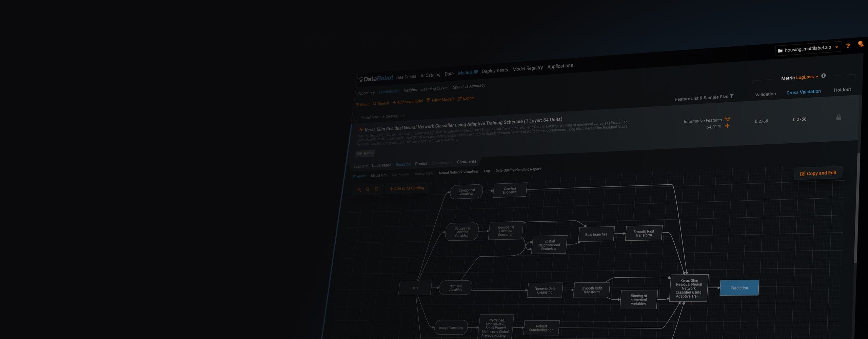Select the Bind branches node

tap(596, 234)
